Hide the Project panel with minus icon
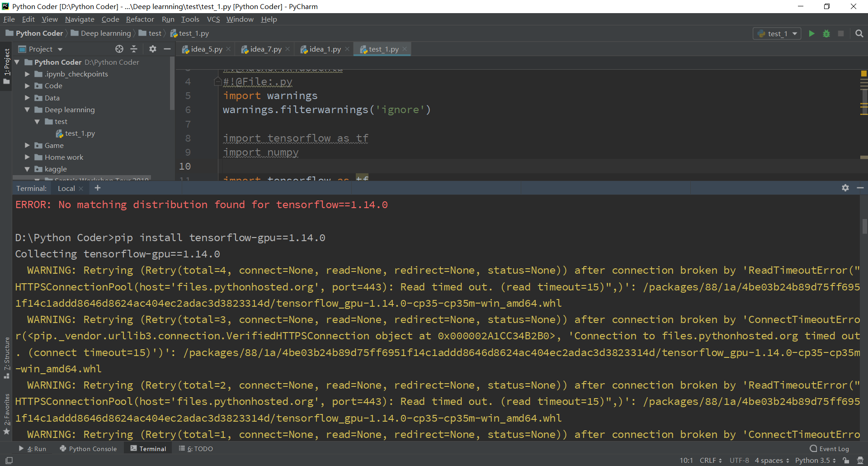 pyautogui.click(x=167, y=49)
